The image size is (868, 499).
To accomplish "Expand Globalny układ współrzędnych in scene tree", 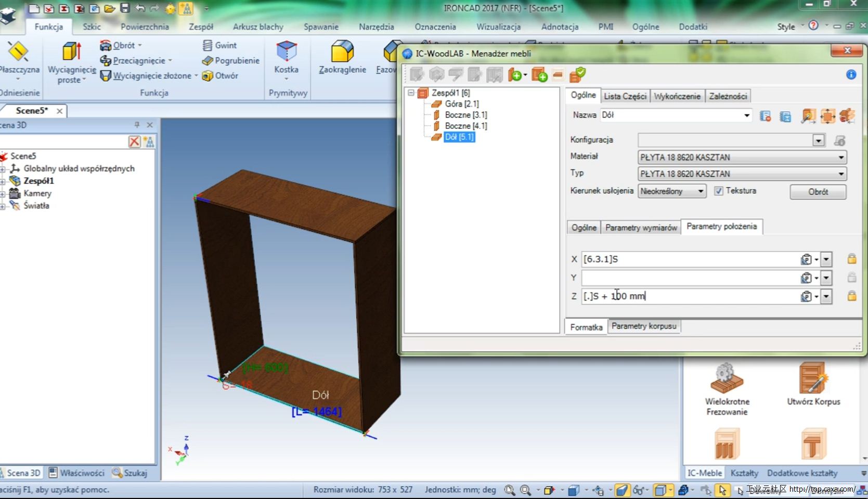I will (x=3, y=168).
